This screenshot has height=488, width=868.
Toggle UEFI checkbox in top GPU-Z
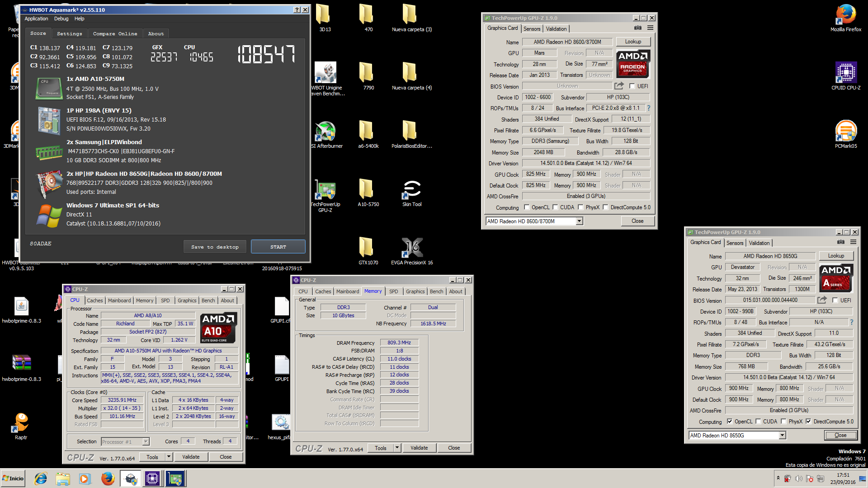[632, 86]
